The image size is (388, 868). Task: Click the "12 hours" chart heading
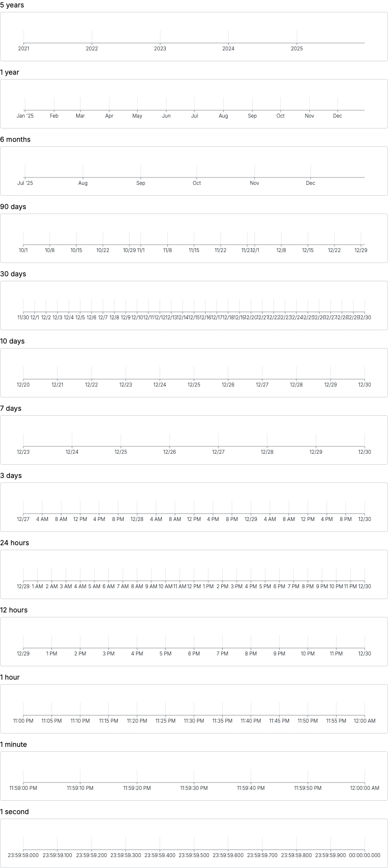(x=14, y=610)
